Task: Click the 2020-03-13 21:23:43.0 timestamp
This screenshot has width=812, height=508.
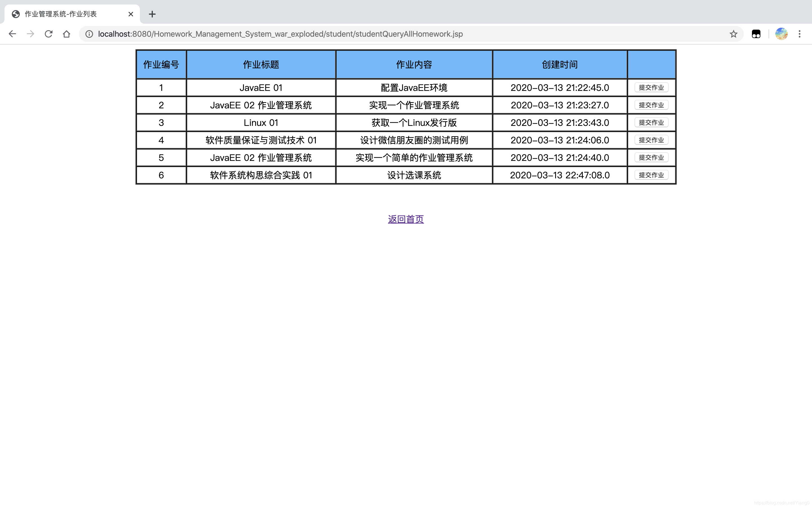Action: [x=560, y=123]
